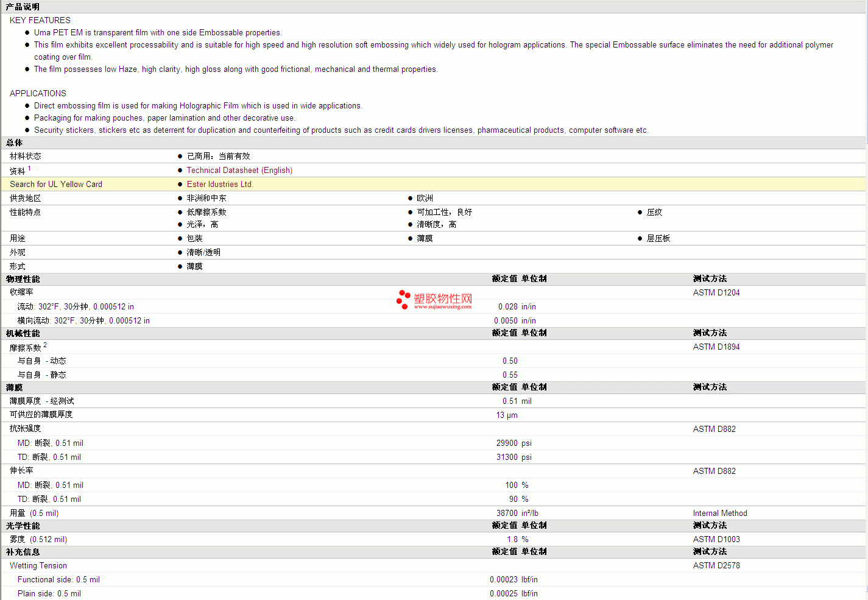Click the 低摩擦系数 feature
This screenshot has height=600, width=868.
click(x=206, y=213)
